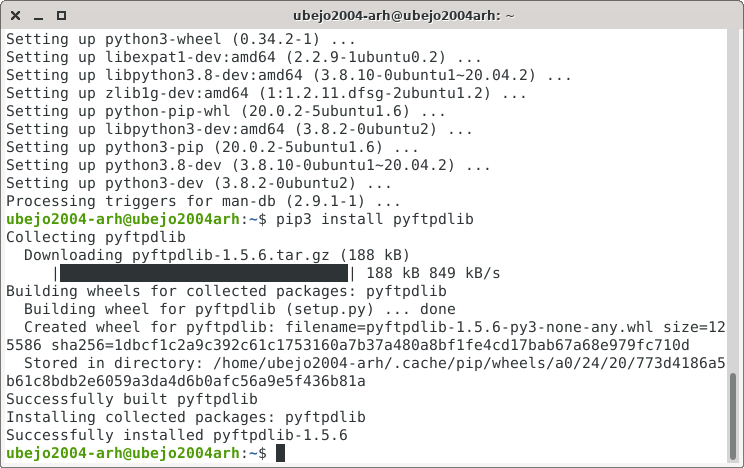Click the 'Processing triggers for man-db' line
744x468 pixels.
coord(203,201)
